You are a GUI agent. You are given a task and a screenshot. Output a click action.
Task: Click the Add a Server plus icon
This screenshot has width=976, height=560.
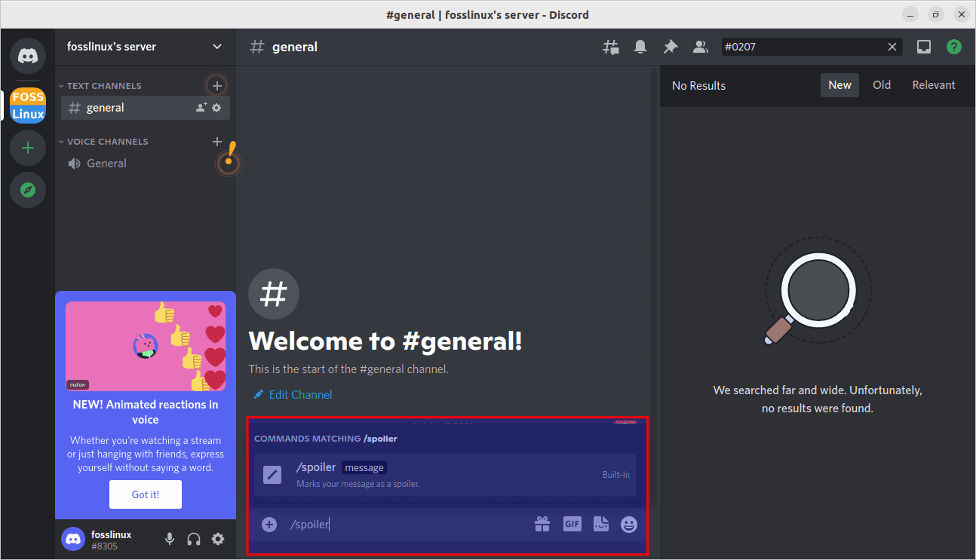pyautogui.click(x=28, y=148)
